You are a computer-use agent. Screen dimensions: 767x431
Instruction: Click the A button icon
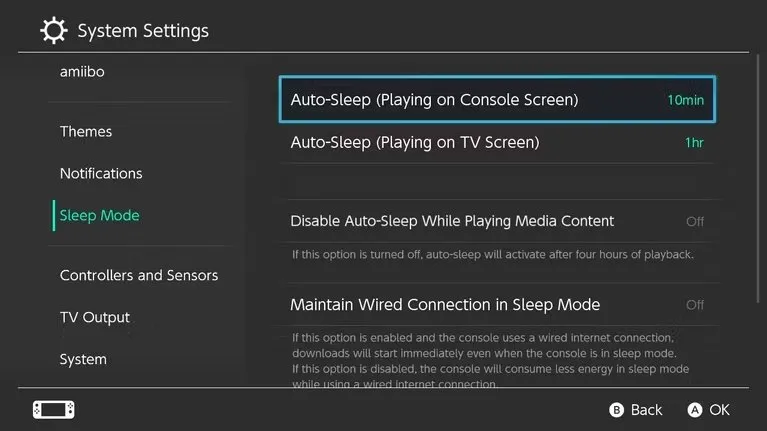pyautogui.click(x=695, y=410)
